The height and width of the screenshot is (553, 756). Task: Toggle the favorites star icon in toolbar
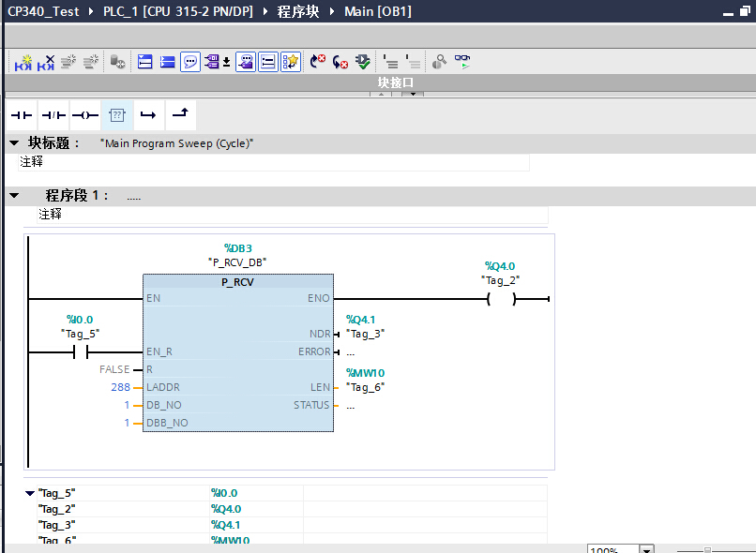pyautogui.click(x=291, y=62)
